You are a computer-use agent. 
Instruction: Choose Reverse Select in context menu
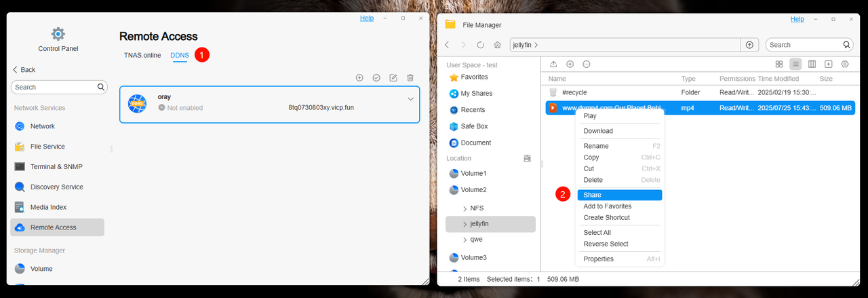(619, 244)
